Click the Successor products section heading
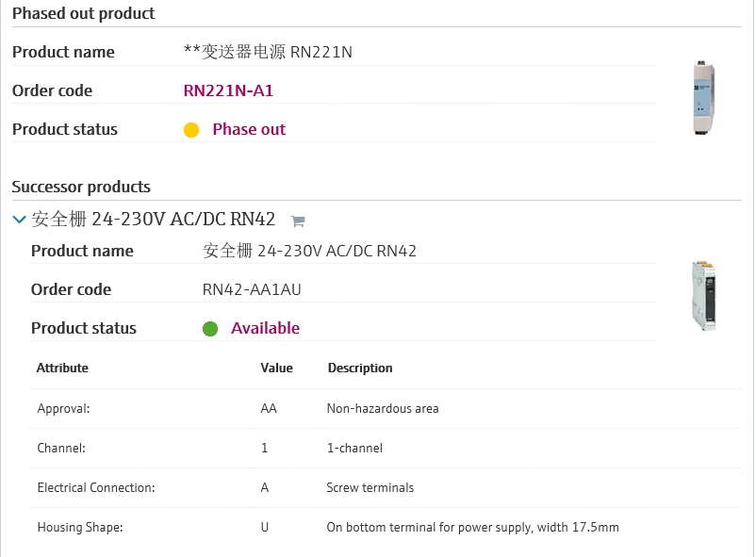The width and height of the screenshot is (756, 557). 81,187
